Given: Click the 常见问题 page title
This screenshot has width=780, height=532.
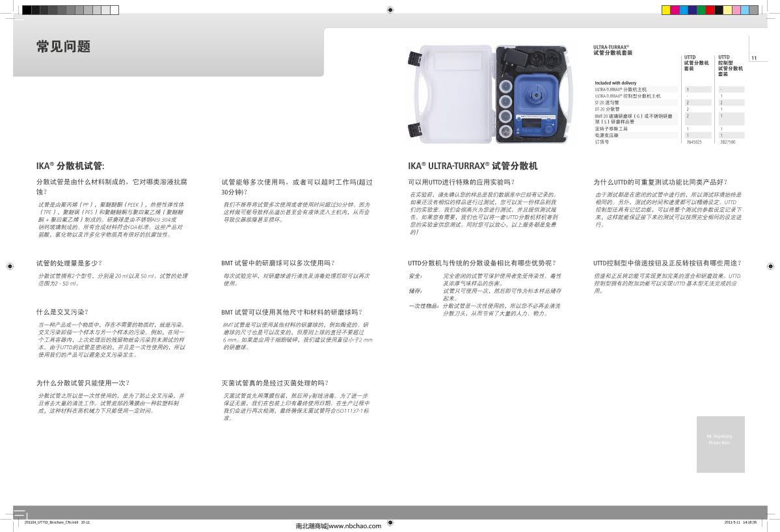Looking at the screenshot, I should (x=63, y=46).
